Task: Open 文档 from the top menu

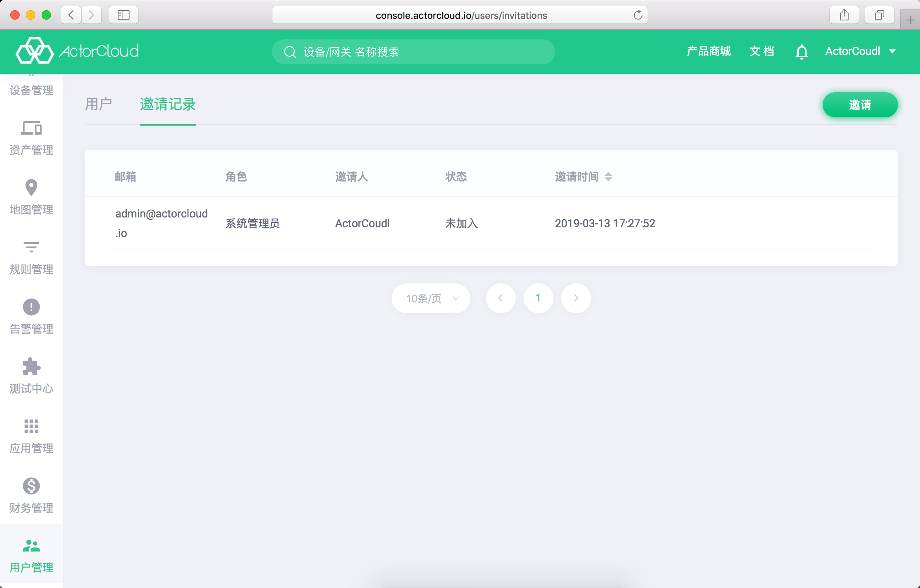Action: pyautogui.click(x=762, y=51)
